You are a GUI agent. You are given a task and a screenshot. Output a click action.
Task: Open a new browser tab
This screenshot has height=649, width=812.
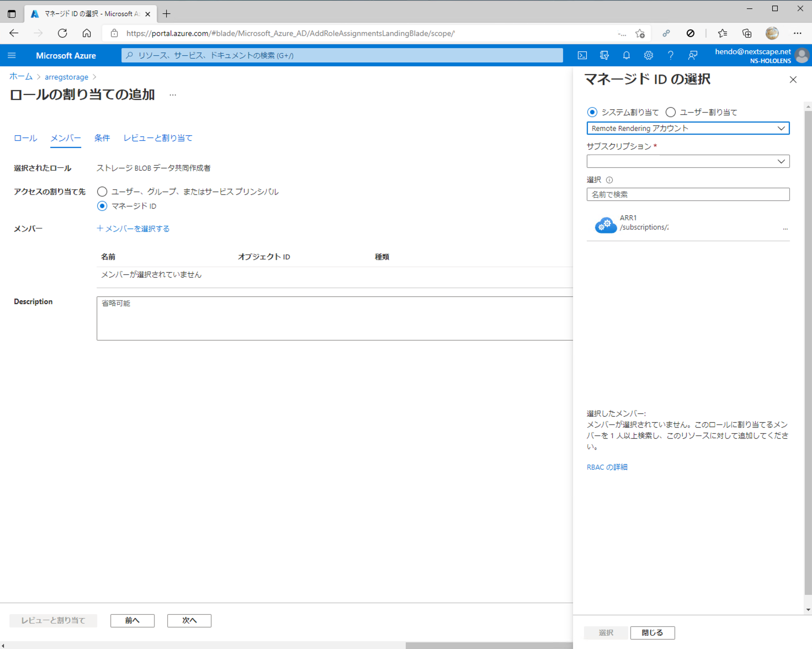click(x=167, y=14)
